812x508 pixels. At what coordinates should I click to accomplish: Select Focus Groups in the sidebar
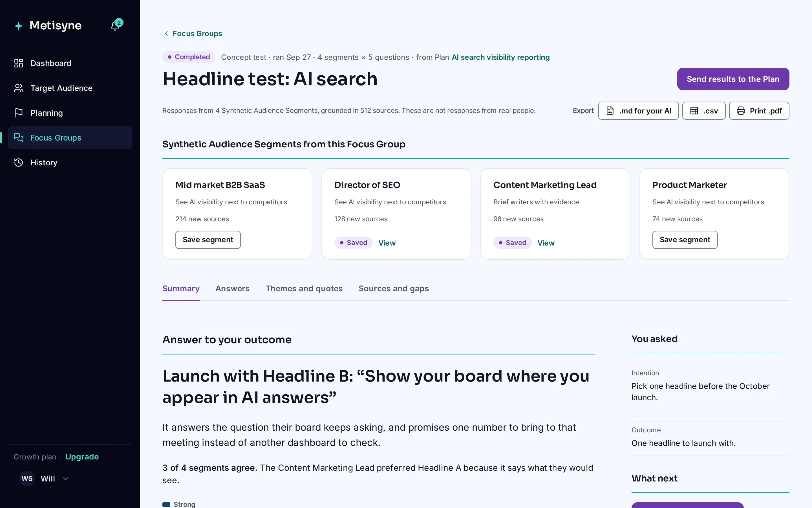pyautogui.click(x=70, y=138)
